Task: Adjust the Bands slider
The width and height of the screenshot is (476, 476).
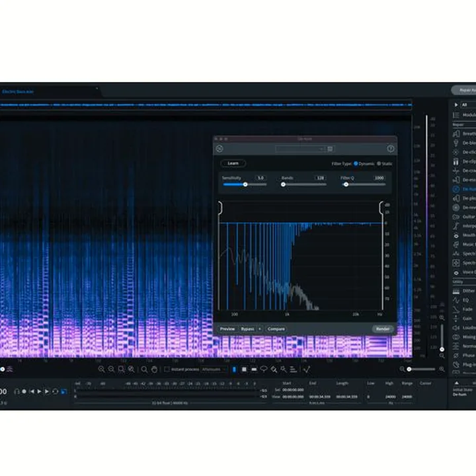Action: [304, 184]
